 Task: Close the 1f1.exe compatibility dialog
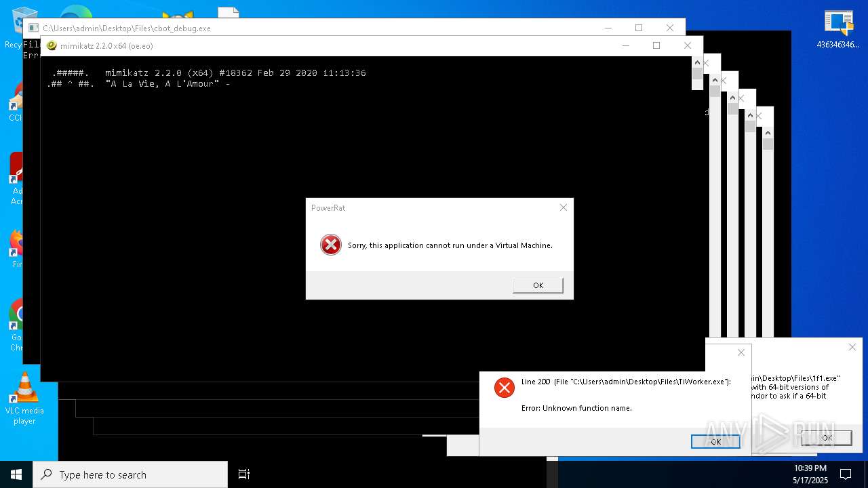(852, 347)
